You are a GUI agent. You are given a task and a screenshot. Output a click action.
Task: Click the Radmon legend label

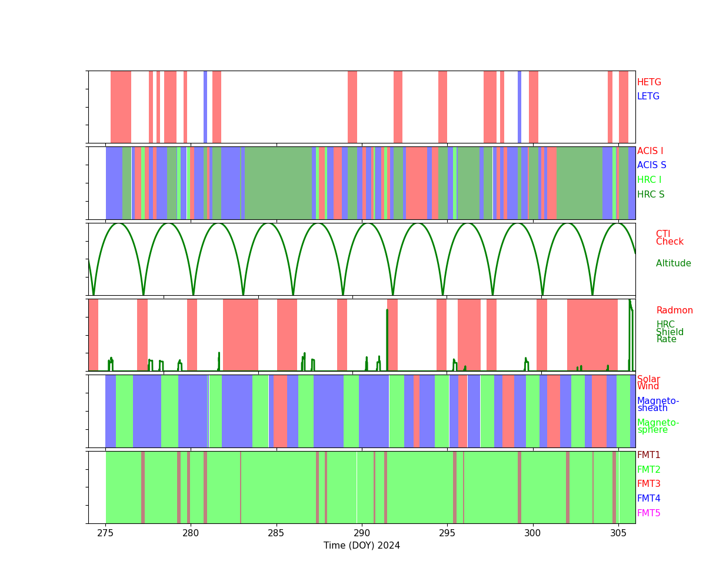[x=675, y=310]
